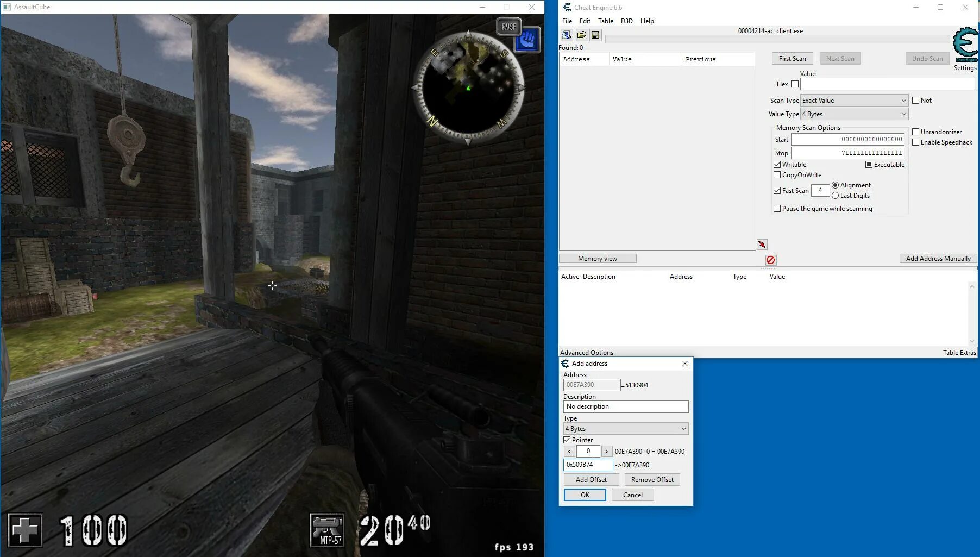Viewport: 980px width, 557px height.
Task: Sort results by the Previous column header
Action: pos(718,60)
